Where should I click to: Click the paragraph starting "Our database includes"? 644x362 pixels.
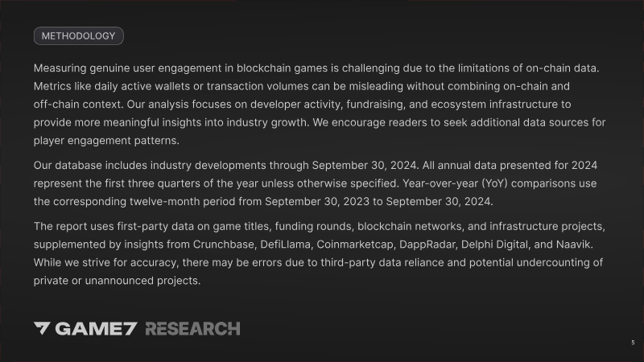pos(316,183)
